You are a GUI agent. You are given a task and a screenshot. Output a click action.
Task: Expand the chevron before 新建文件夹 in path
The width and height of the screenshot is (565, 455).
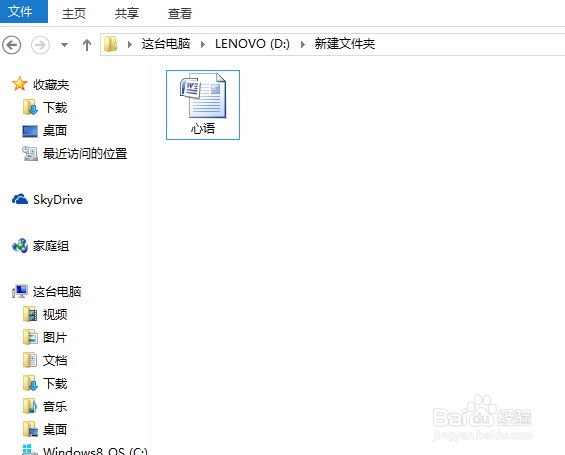303,44
